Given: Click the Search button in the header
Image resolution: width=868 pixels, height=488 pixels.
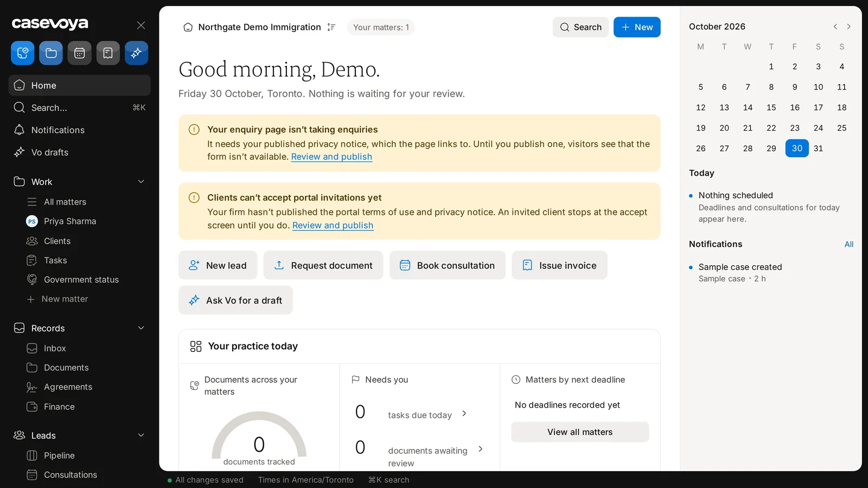Looking at the screenshot, I should click(x=580, y=27).
